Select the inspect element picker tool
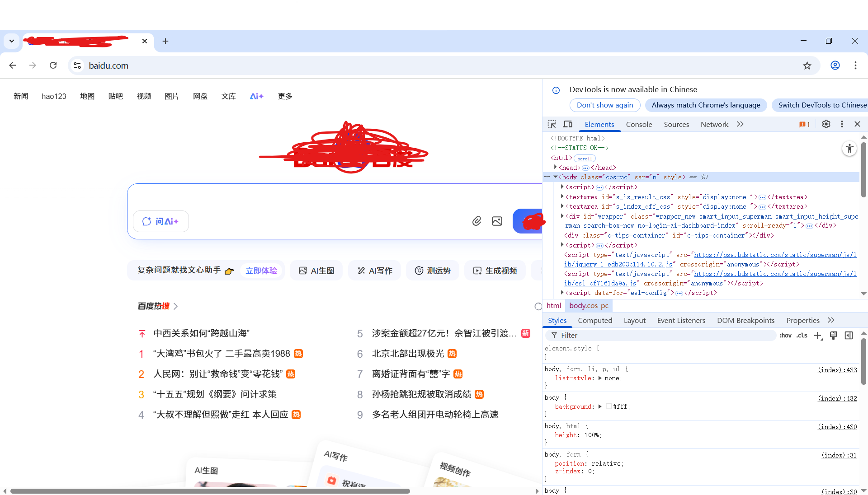868x495 pixels. point(552,124)
